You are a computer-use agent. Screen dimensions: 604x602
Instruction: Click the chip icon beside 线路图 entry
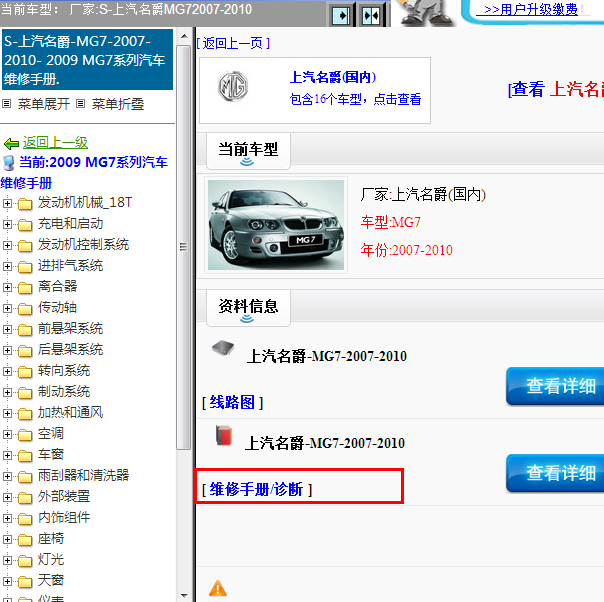tap(223, 347)
